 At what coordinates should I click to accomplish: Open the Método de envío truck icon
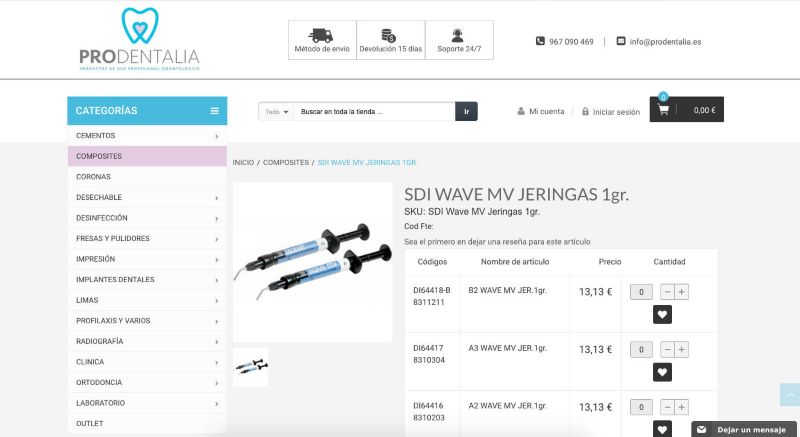point(321,35)
